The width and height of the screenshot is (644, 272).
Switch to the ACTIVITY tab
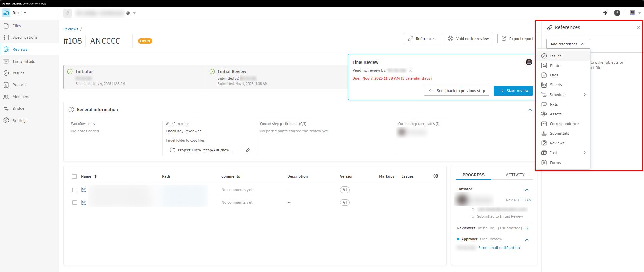pyautogui.click(x=515, y=175)
